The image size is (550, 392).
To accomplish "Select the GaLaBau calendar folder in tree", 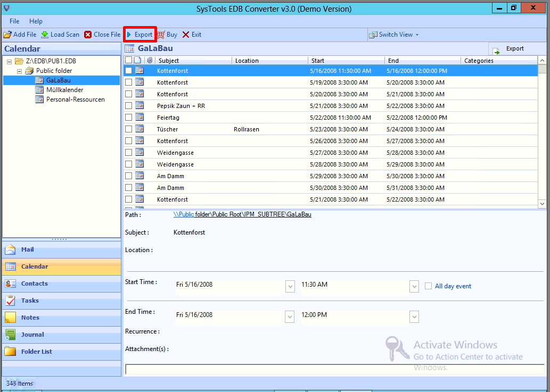I will [58, 80].
